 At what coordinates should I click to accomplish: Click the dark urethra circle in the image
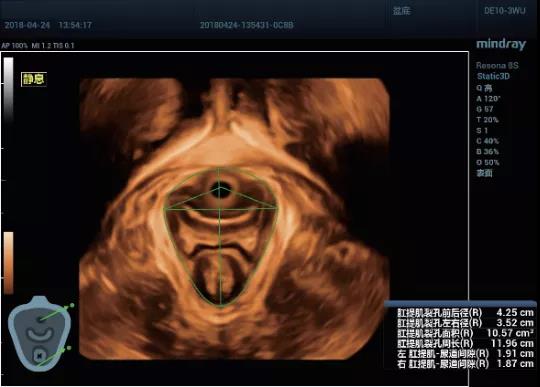(220, 190)
